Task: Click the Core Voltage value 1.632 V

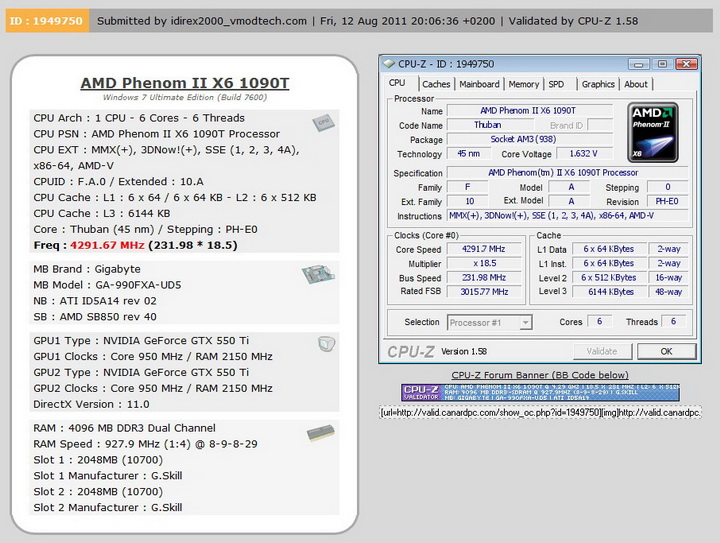Action: (x=584, y=154)
